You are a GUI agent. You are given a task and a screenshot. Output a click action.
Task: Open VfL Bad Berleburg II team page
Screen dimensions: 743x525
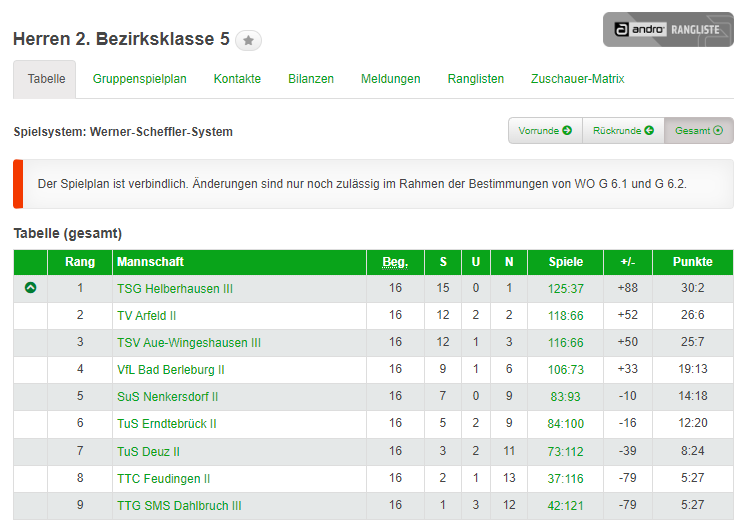(x=171, y=370)
